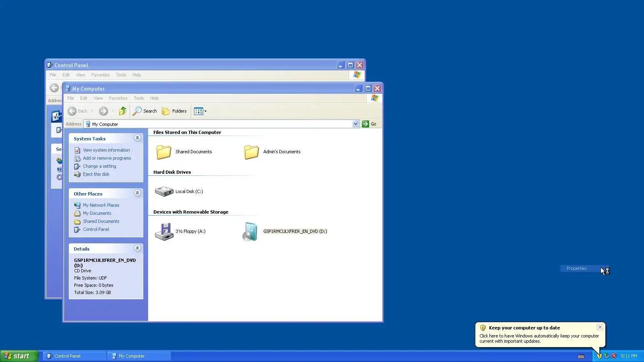
Task: Click the Keep your computer up to date balloon
Action: point(540,334)
